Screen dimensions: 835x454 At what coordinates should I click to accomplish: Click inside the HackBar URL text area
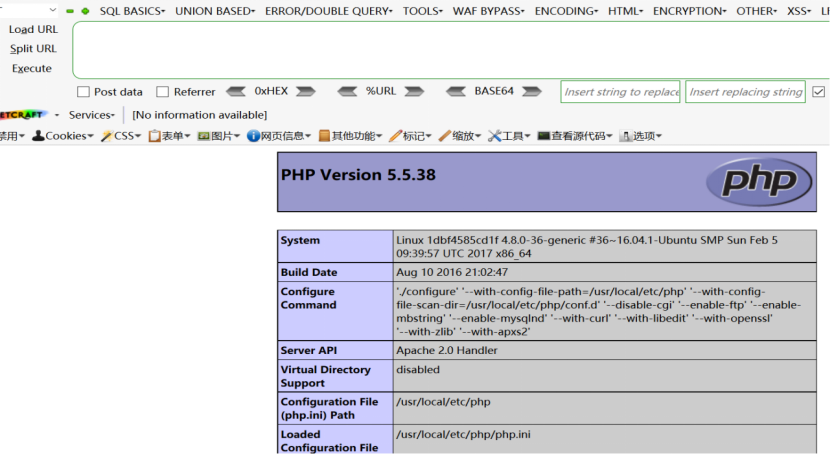453,50
